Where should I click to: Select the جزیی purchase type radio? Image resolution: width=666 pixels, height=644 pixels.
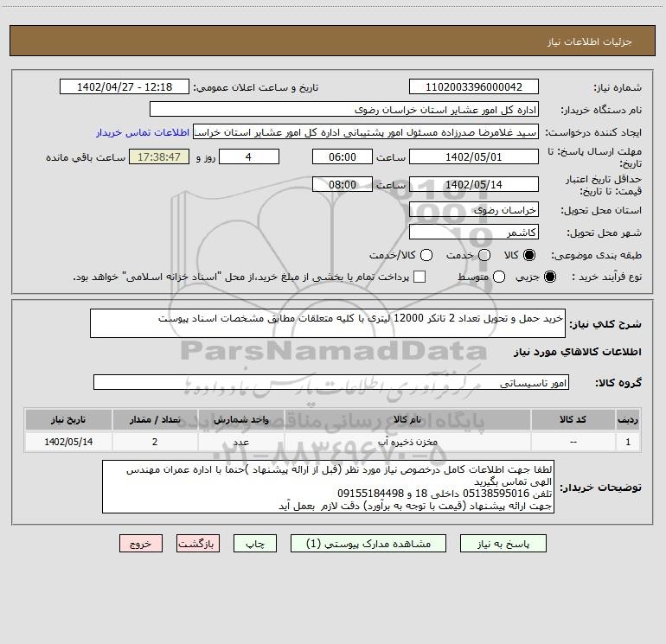tap(549, 277)
